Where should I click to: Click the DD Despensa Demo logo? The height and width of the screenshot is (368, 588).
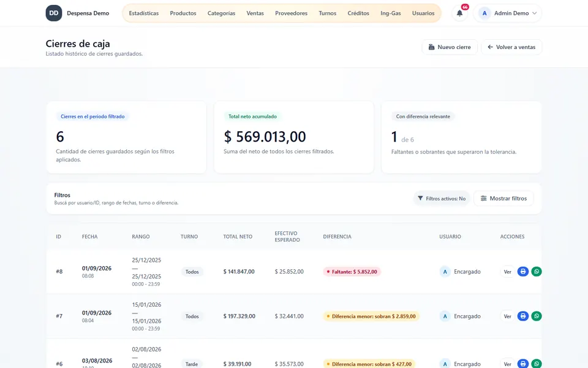pos(78,13)
